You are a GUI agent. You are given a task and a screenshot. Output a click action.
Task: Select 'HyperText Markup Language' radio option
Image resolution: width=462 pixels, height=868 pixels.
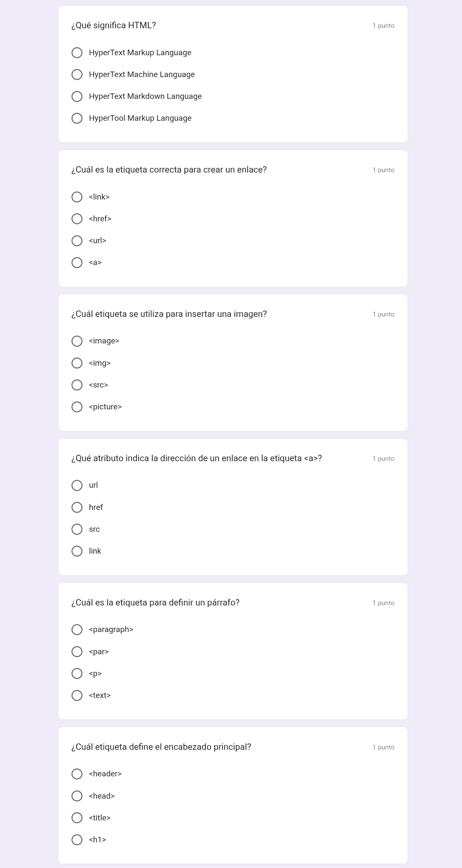pyautogui.click(x=77, y=53)
